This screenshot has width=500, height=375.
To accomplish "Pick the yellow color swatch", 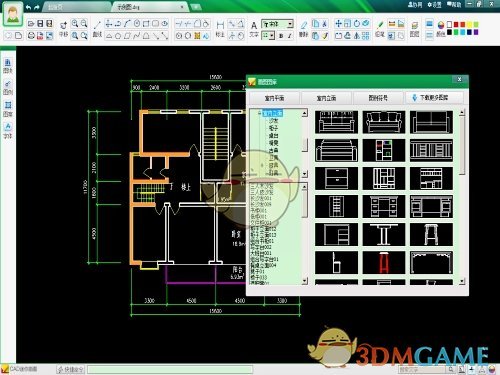I will pos(470,25).
